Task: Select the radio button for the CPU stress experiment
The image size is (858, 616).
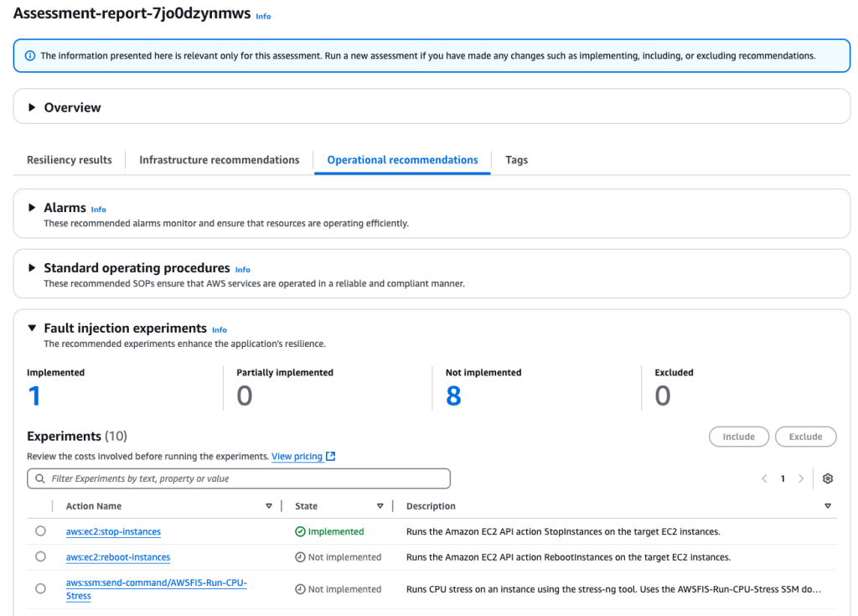Action: (40, 588)
